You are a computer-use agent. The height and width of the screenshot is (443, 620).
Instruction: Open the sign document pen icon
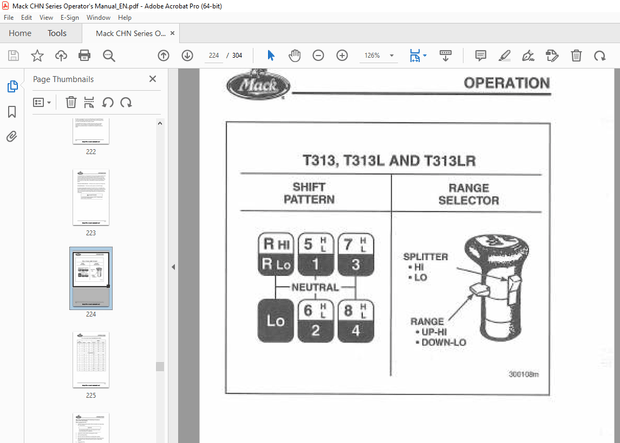528,56
